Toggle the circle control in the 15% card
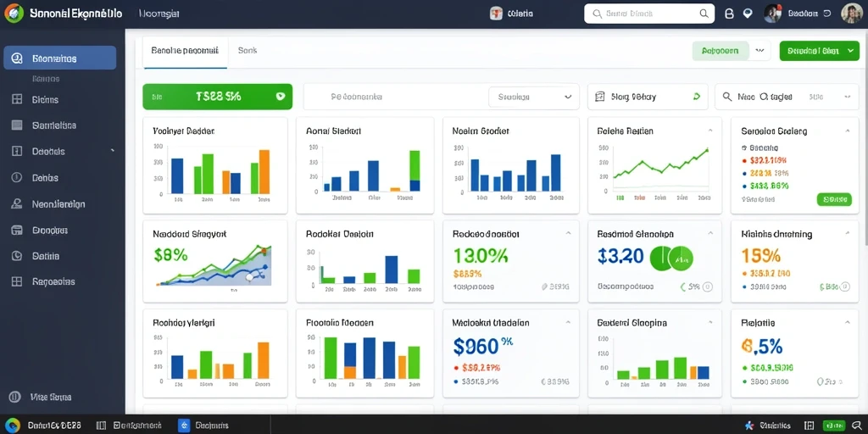Image resolution: width=868 pixels, height=434 pixels. pyautogui.click(x=844, y=287)
